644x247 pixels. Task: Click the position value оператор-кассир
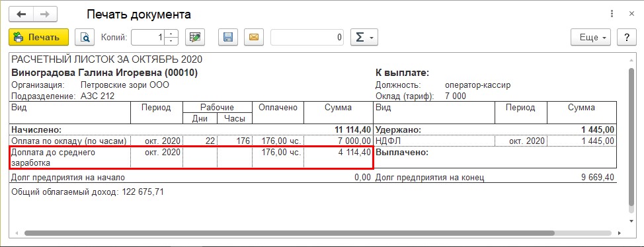[477, 85]
